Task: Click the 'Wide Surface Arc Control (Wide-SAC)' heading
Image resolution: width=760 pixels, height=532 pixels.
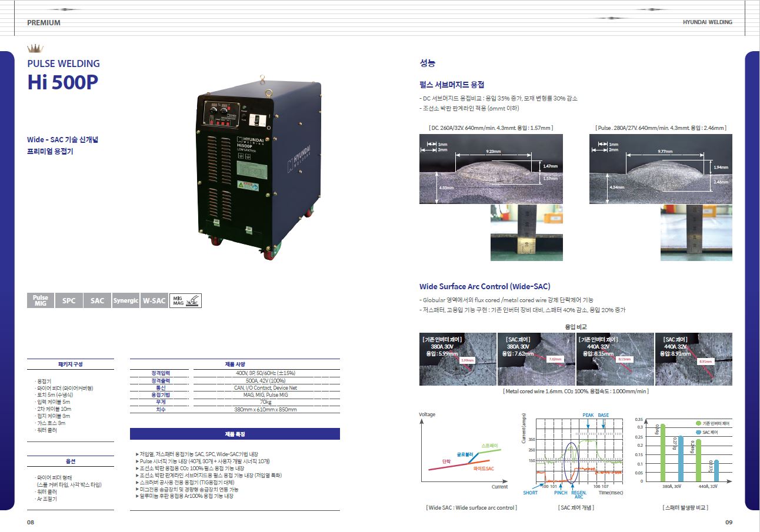Action: point(485,287)
